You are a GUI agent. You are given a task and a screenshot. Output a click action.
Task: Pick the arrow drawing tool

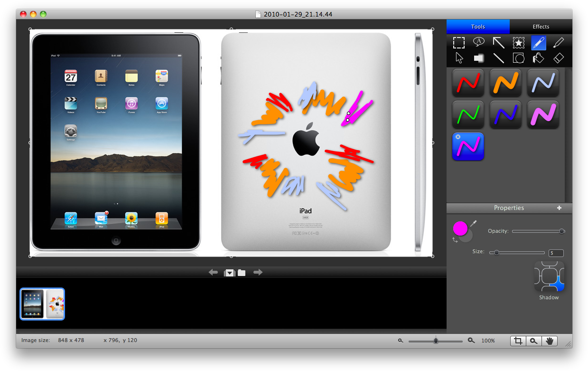click(498, 43)
